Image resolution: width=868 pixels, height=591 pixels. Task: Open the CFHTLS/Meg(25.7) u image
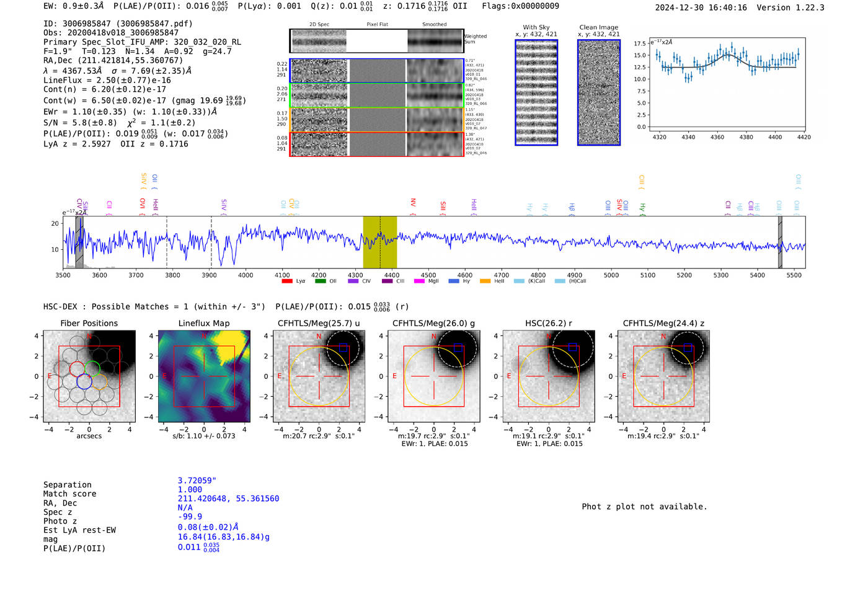(319, 376)
